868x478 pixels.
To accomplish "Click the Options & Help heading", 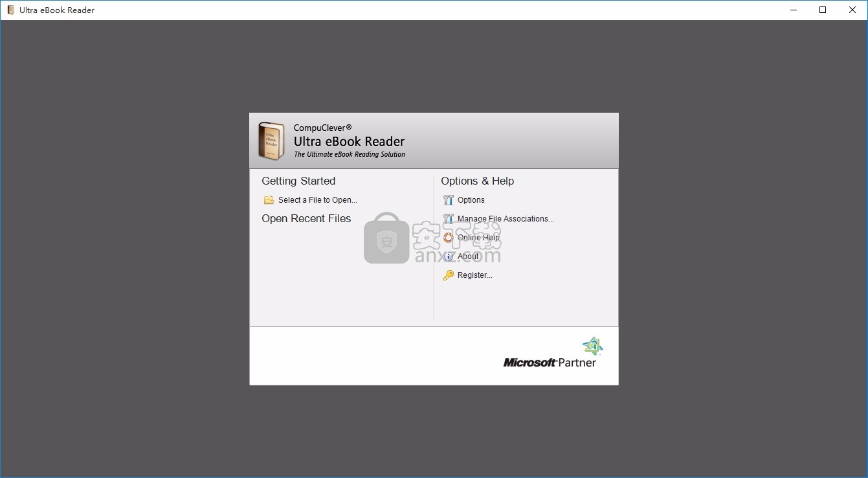I will pyautogui.click(x=478, y=181).
